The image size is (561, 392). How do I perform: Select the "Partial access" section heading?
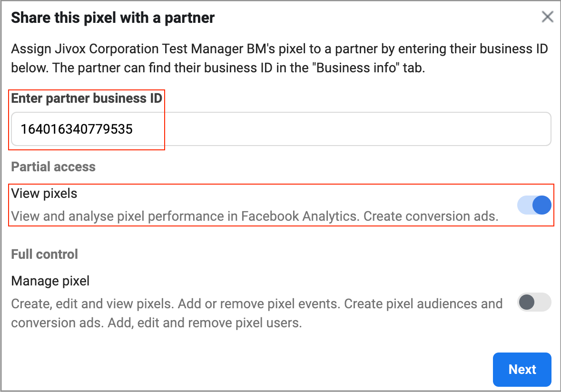click(x=53, y=167)
